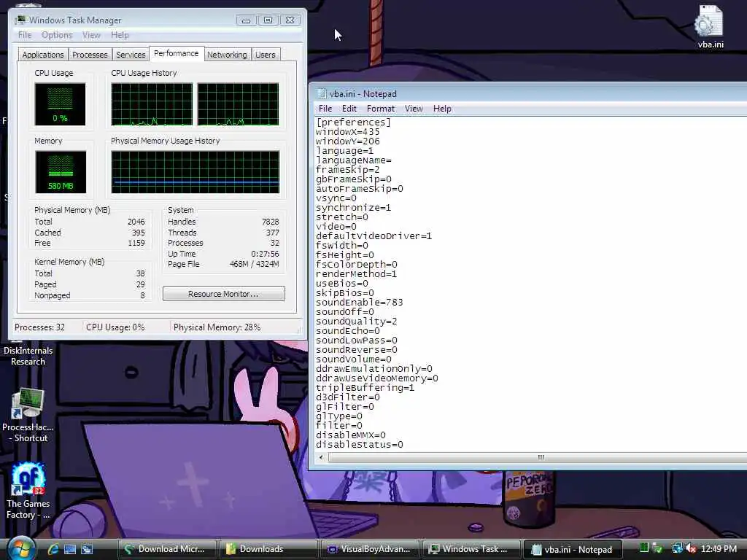Image resolution: width=747 pixels, height=560 pixels.
Task: Click the 'Processes: 32' status bar entry
Action: point(39,327)
